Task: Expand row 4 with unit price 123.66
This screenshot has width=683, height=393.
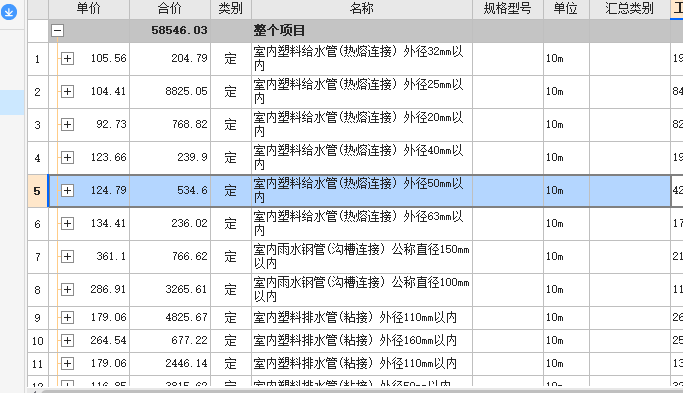Action: tap(67, 157)
